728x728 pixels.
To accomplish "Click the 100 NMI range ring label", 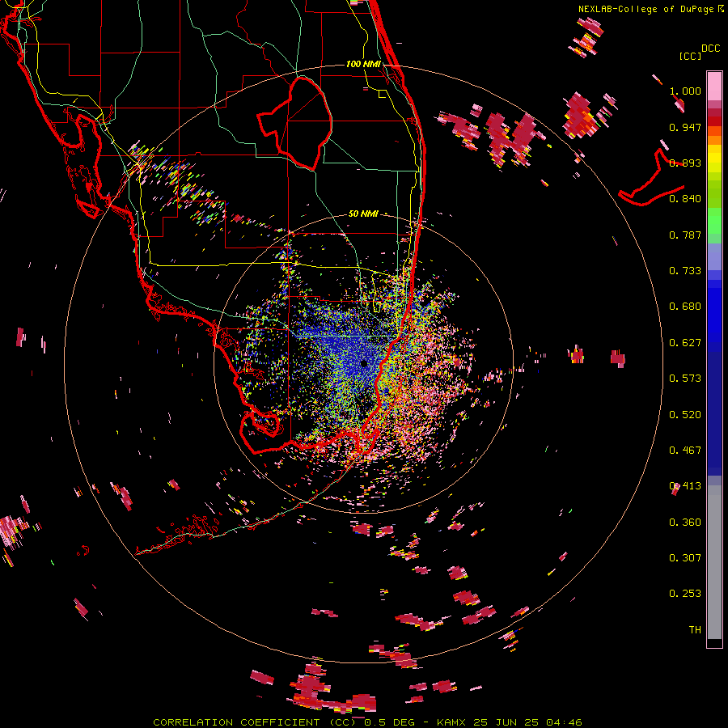I will point(363,64).
